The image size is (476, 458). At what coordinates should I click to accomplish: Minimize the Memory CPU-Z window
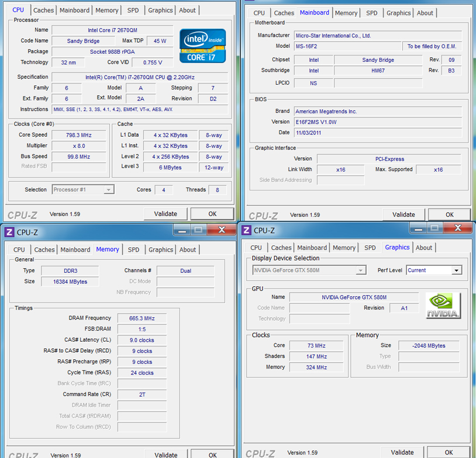[x=182, y=230]
